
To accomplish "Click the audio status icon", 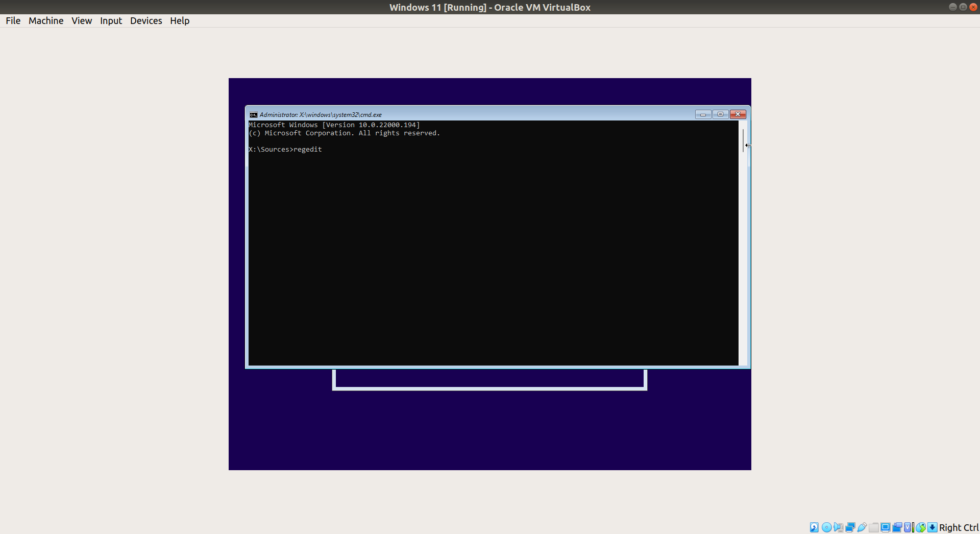I will click(839, 527).
